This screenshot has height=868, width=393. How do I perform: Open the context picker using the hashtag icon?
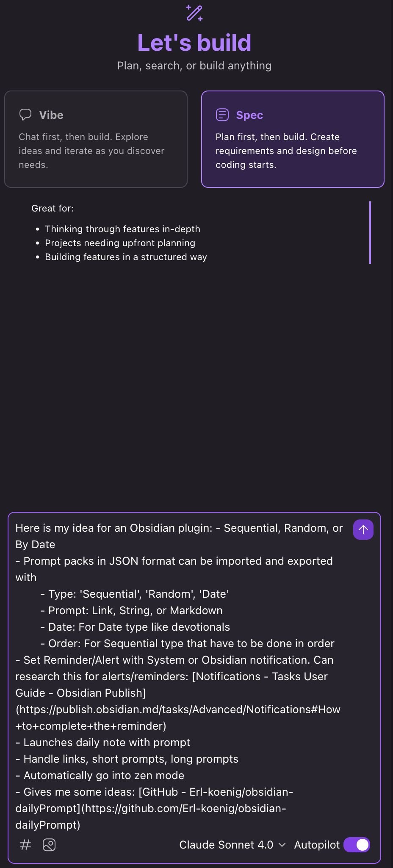25,845
